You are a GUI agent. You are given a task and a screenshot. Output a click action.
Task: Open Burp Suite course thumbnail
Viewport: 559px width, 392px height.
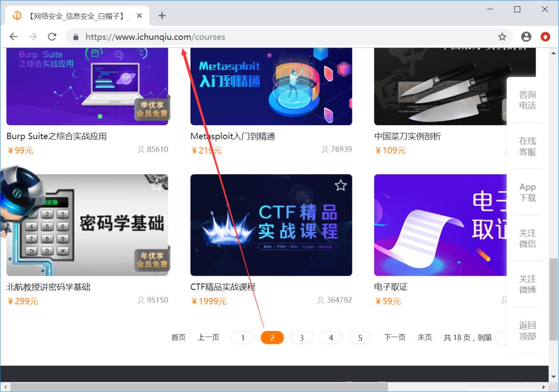87,86
